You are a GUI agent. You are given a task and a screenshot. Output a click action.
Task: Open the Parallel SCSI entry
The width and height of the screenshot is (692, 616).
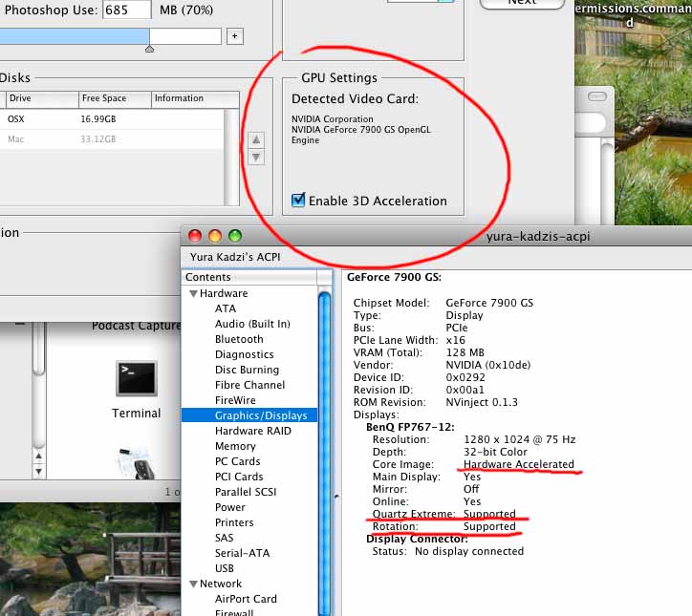[x=246, y=492]
